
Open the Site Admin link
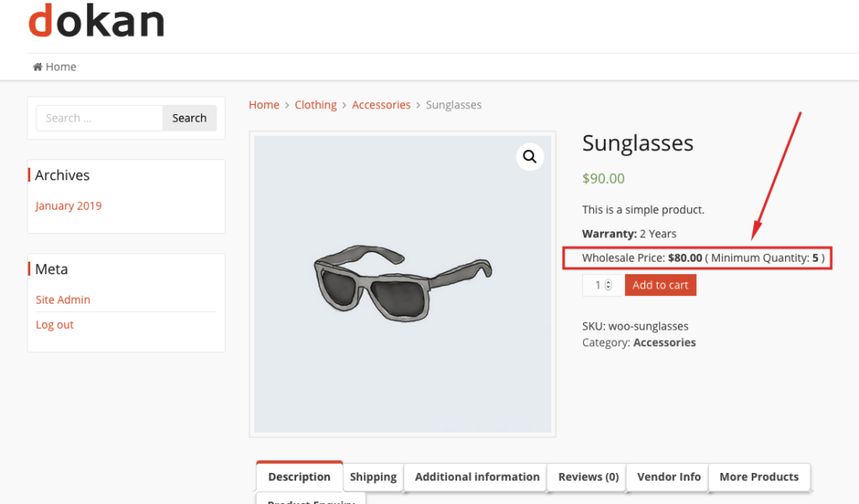click(63, 299)
